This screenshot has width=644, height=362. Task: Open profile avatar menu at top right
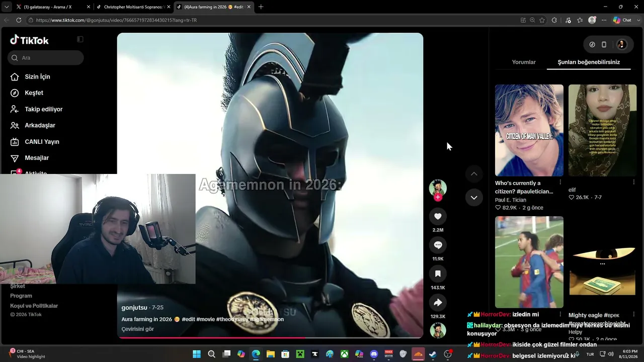click(x=621, y=44)
